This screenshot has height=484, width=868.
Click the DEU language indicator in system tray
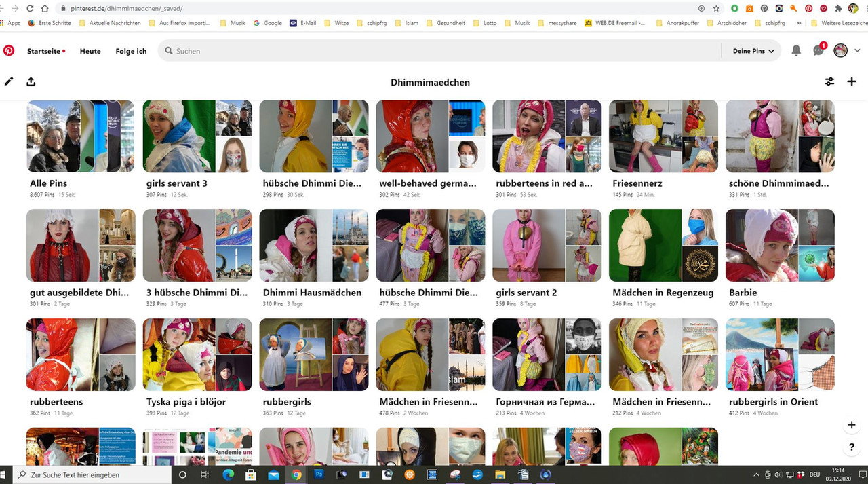[x=814, y=474]
